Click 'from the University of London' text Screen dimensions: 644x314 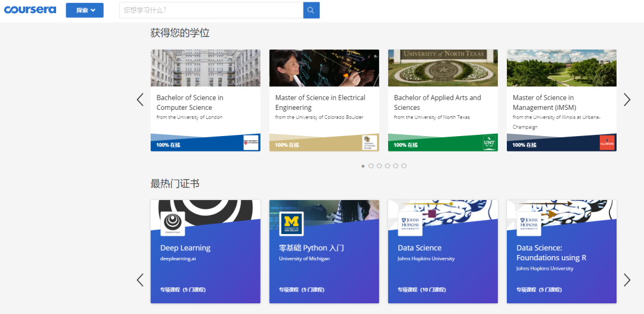point(190,117)
